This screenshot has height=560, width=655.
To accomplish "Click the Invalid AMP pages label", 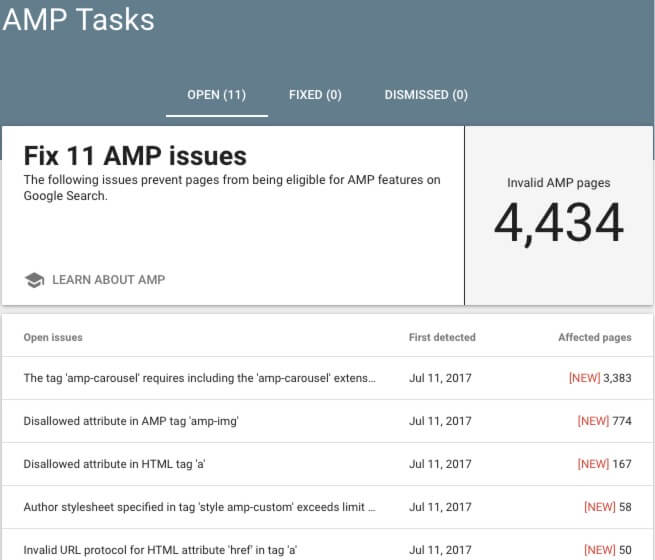I will (x=559, y=183).
